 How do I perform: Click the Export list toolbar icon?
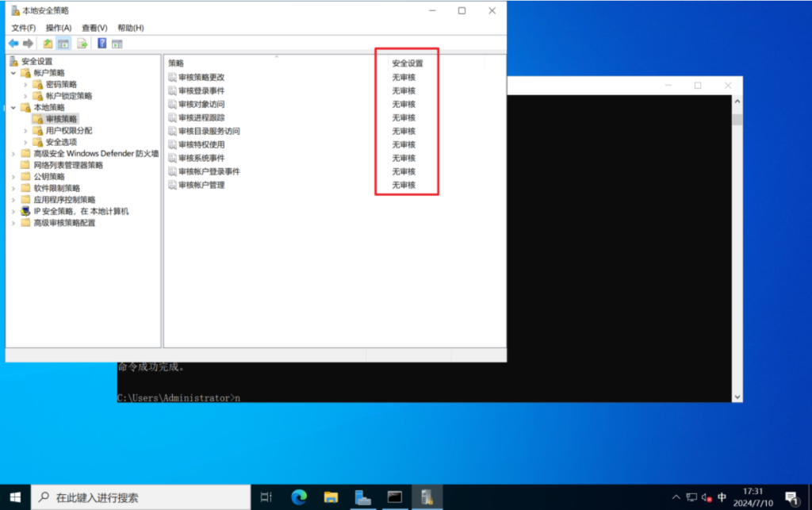click(x=82, y=44)
